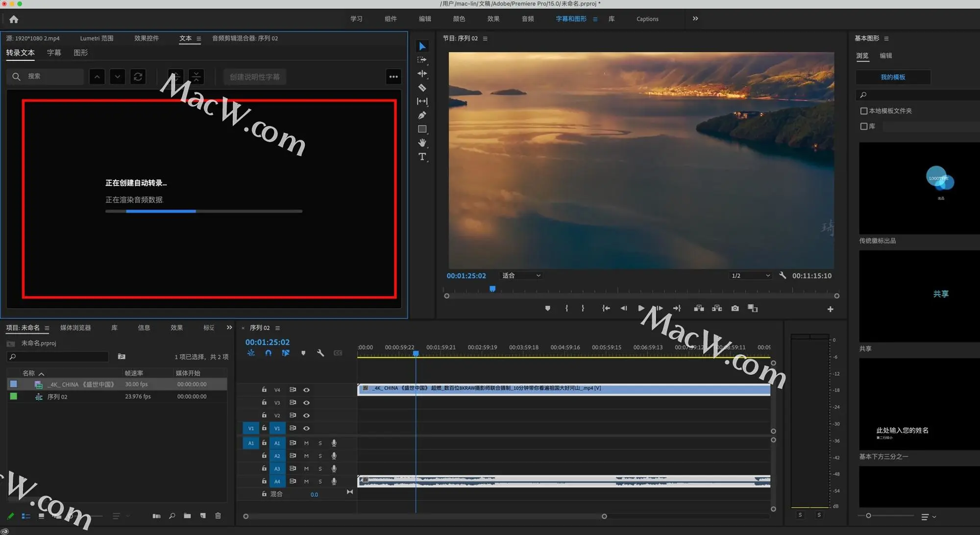Viewport: 980px width, 535px height.
Task: Click Mark Out bracket button
Action: point(583,308)
